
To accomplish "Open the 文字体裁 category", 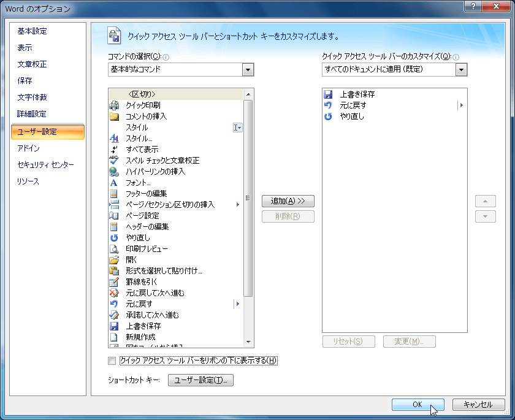I will [32, 97].
